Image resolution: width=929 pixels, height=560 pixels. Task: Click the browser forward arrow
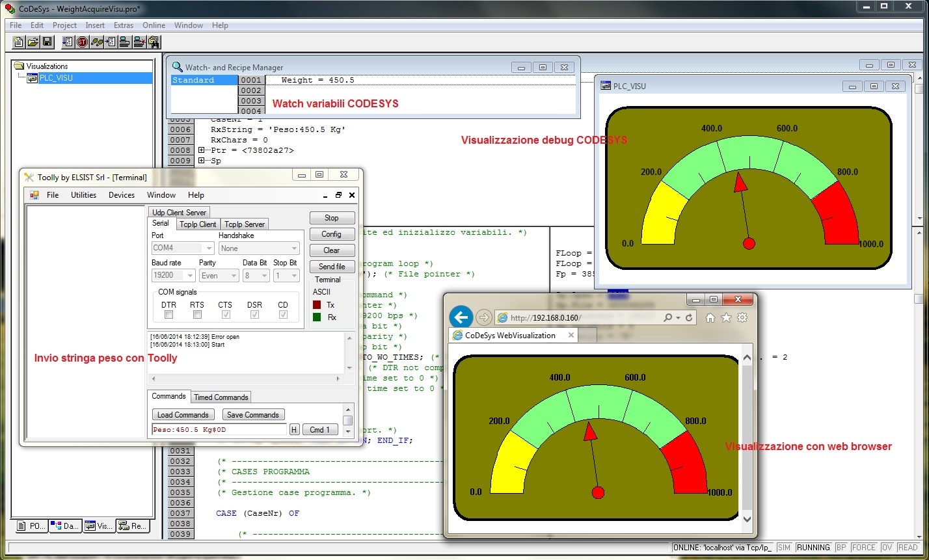483,317
